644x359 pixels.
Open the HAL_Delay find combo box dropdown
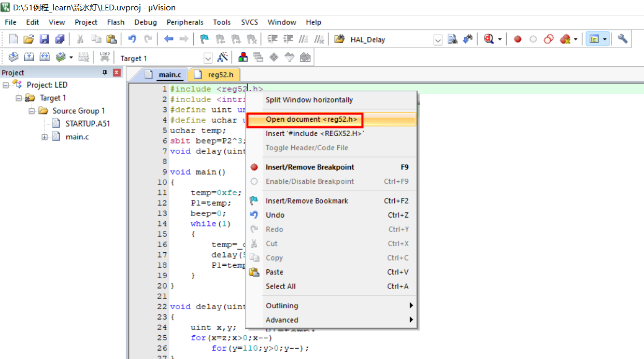[438, 39]
